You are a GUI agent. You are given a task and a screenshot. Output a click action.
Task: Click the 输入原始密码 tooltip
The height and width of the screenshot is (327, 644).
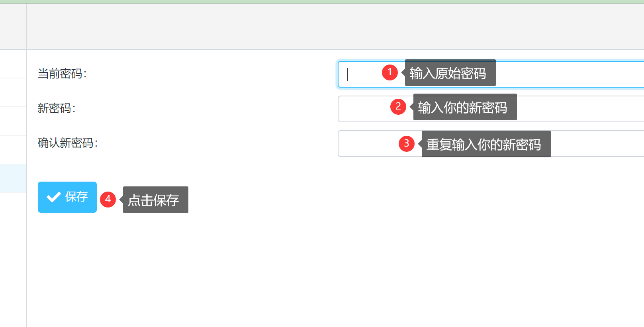pos(450,73)
